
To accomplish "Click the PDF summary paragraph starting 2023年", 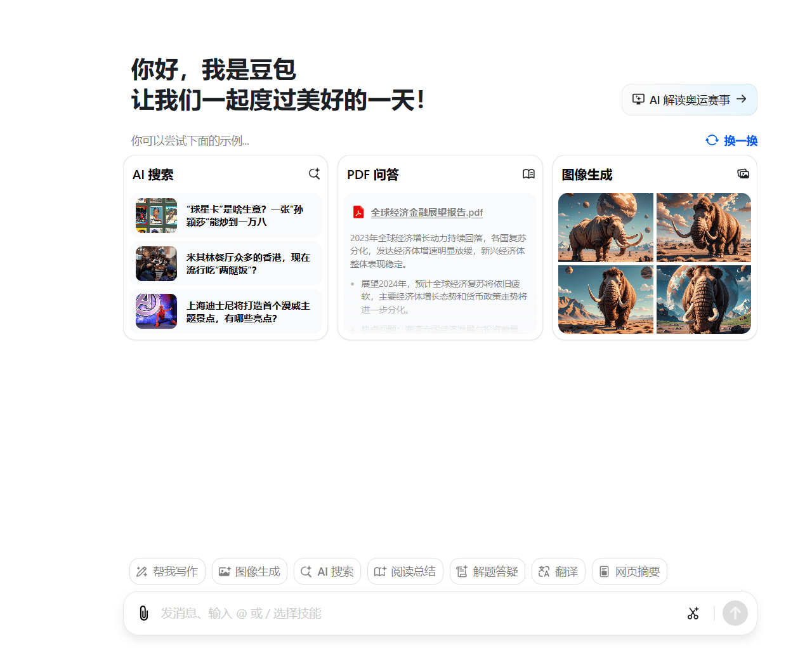I will [x=438, y=251].
